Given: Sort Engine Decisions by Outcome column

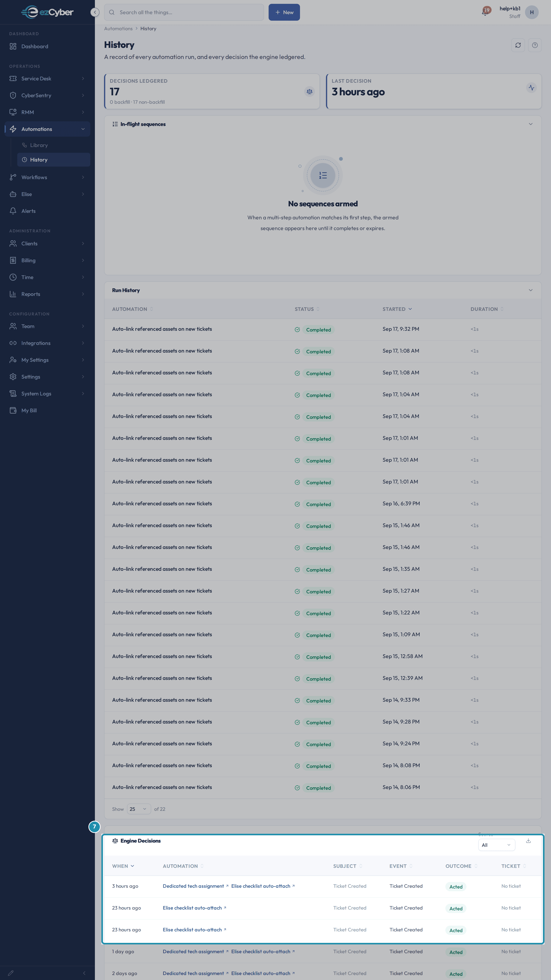Looking at the screenshot, I should (462, 866).
